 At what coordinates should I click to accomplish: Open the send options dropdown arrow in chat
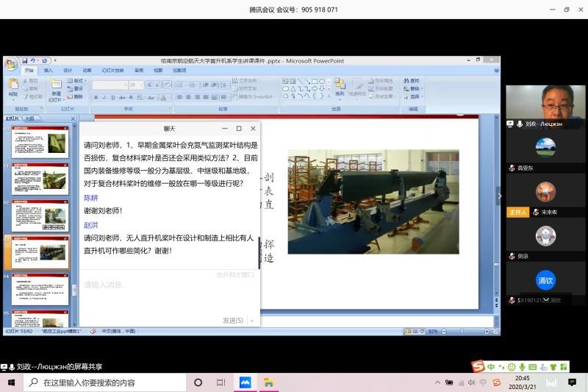coord(252,321)
